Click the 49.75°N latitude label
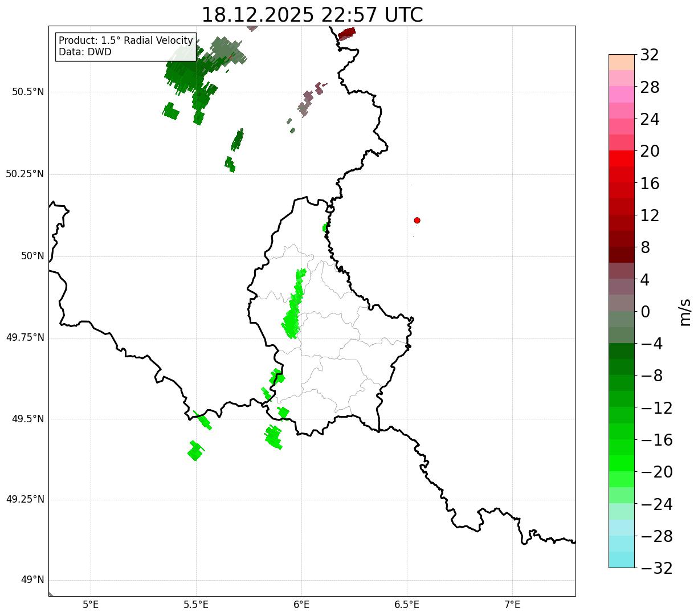The height and width of the screenshot is (616, 698). point(25,337)
